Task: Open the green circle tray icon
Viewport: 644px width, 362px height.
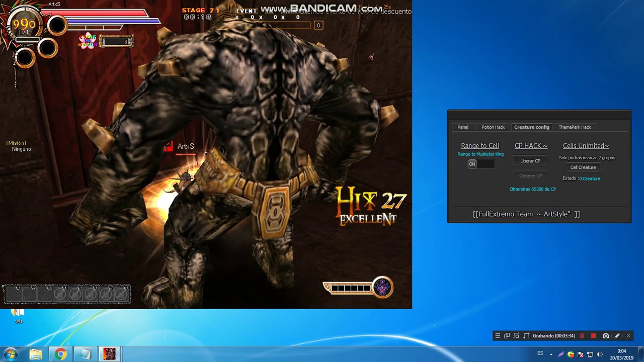Action: tap(571, 354)
